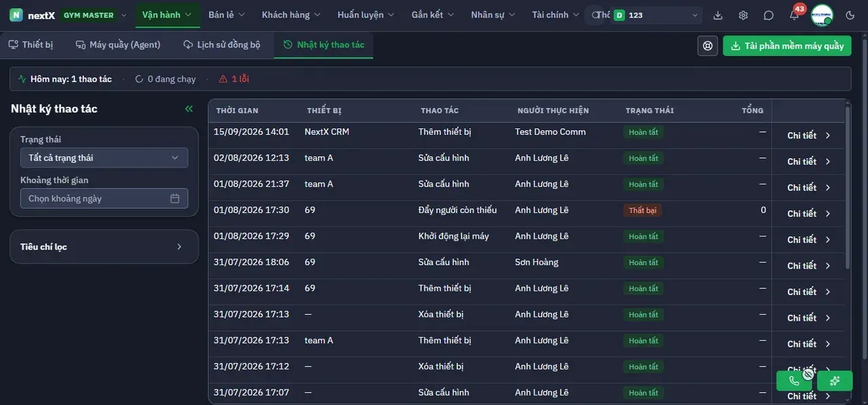Open the downloads icon in the top bar
This screenshot has width=868, height=405.
tap(718, 15)
